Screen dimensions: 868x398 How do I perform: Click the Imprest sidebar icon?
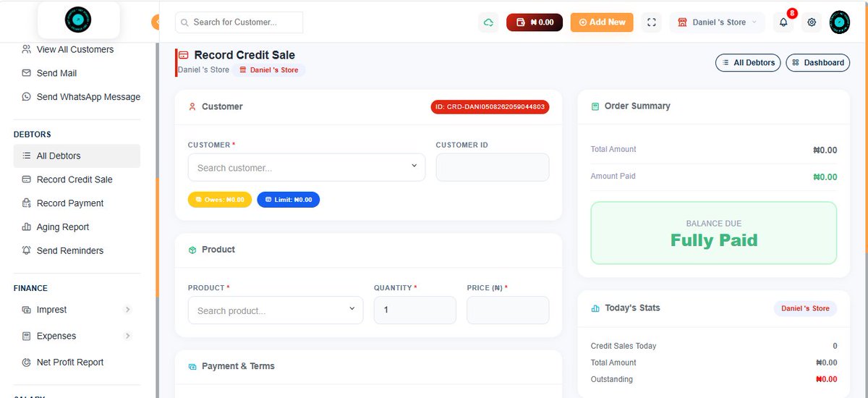tap(27, 310)
